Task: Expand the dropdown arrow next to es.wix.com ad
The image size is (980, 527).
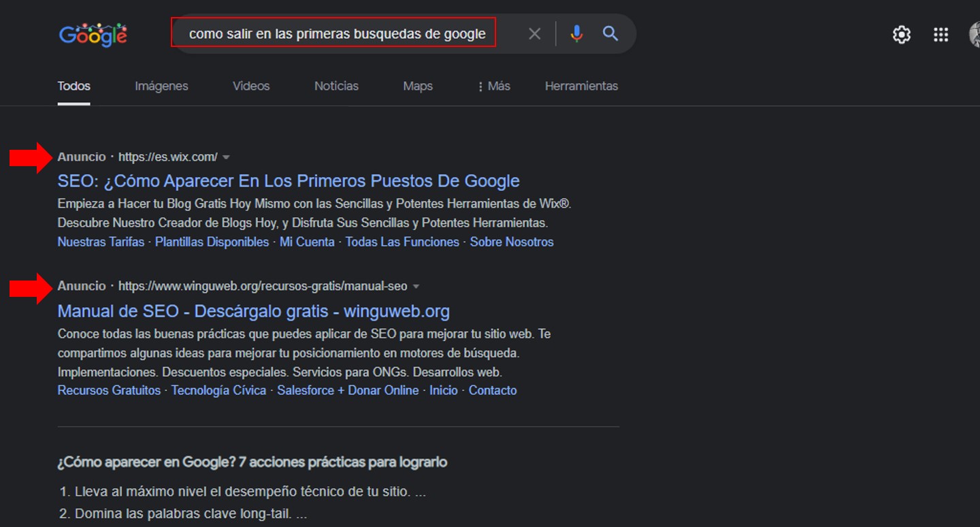Action: (x=226, y=157)
